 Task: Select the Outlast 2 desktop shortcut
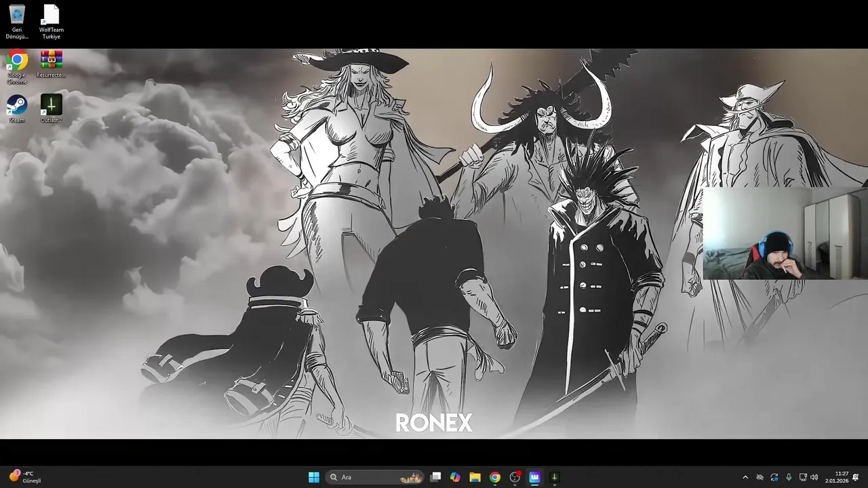point(51,109)
